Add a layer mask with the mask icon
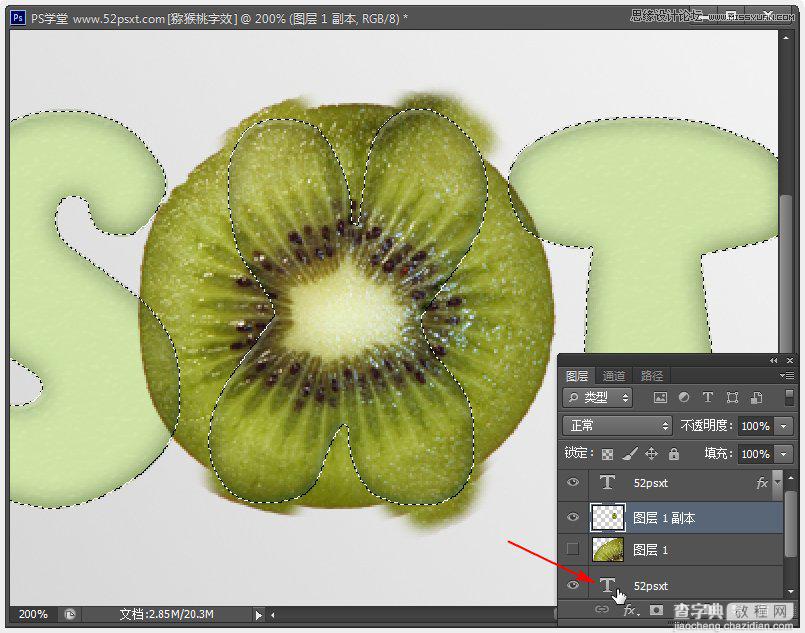 [656, 610]
